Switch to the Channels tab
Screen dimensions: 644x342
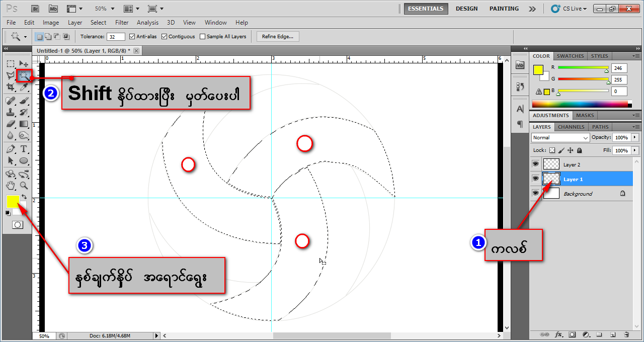[571, 127]
